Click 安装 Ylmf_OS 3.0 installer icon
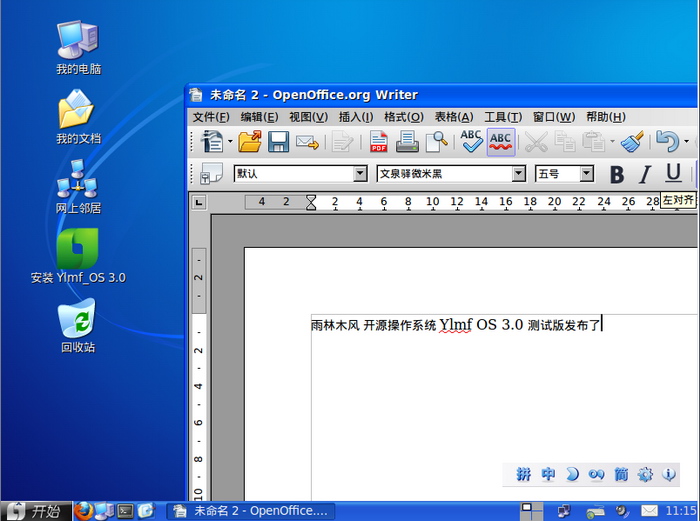The image size is (700, 521). (x=78, y=256)
